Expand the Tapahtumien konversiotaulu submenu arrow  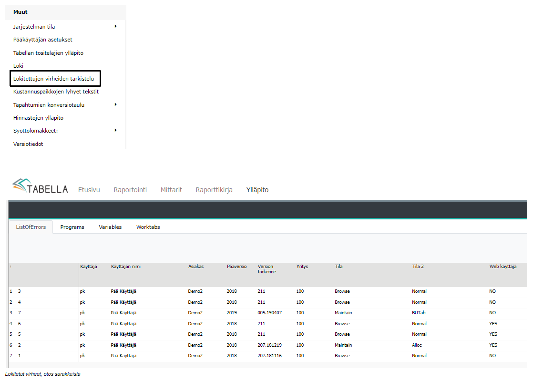point(116,104)
